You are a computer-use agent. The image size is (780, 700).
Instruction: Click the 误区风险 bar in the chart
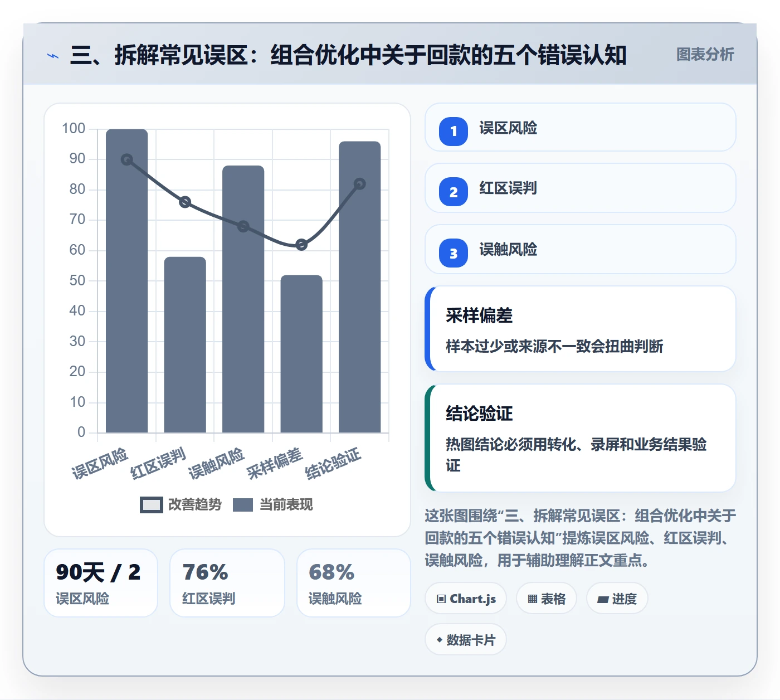pos(127,281)
